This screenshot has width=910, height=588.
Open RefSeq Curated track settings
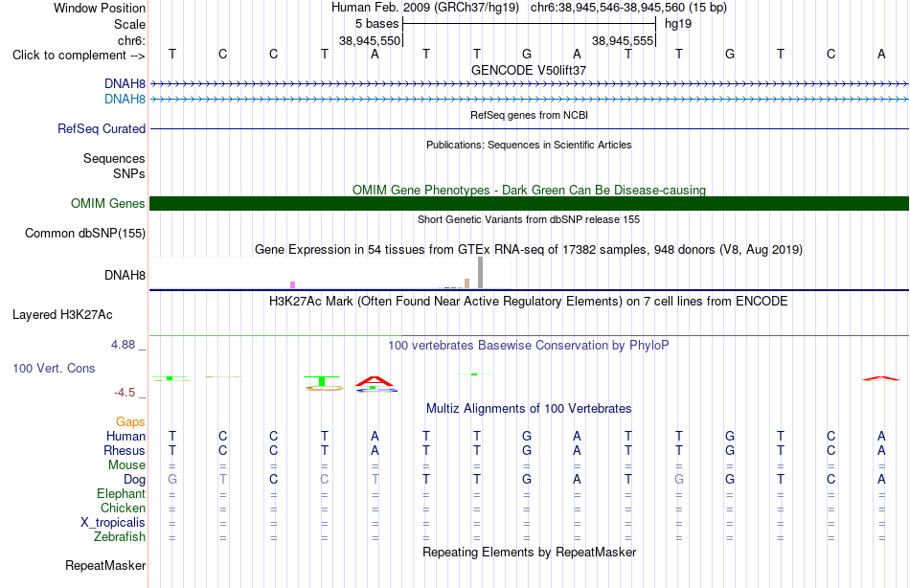(x=102, y=129)
